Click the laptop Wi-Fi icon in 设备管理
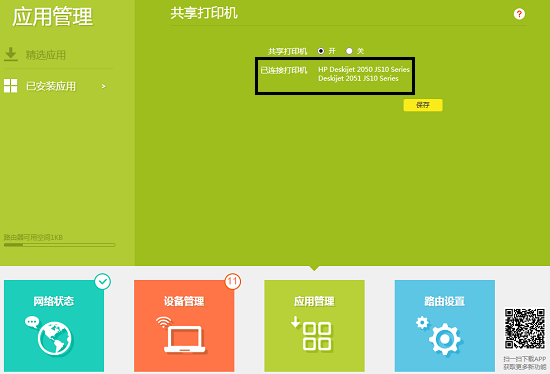 181,335
